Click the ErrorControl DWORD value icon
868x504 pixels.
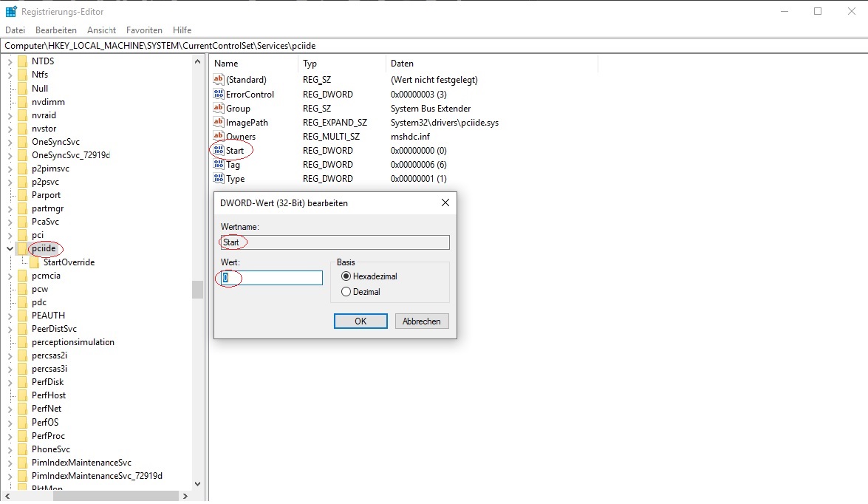(x=219, y=94)
